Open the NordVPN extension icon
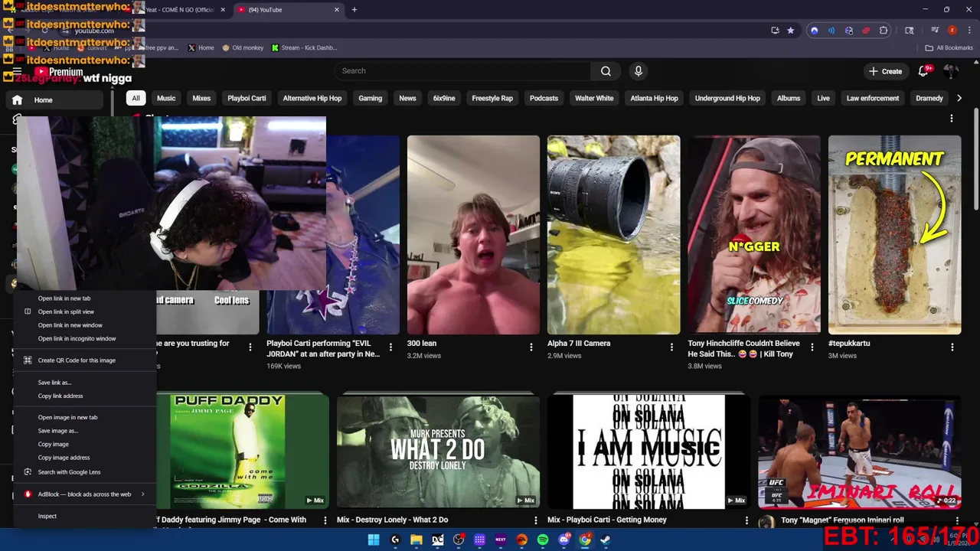Viewport: 980px width, 551px height. pyautogui.click(x=814, y=31)
